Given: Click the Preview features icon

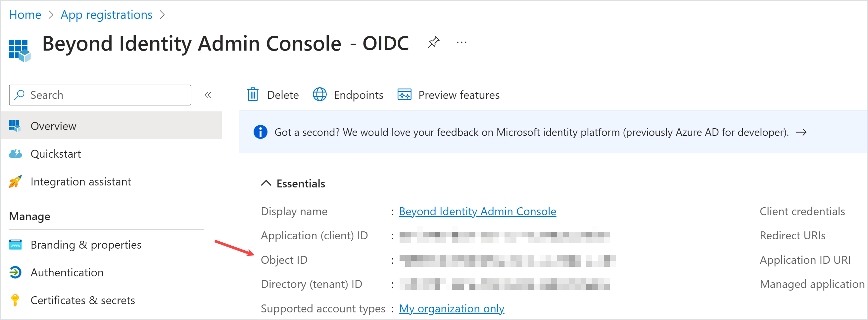Looking at the screenshot, I should coord(404,95).
